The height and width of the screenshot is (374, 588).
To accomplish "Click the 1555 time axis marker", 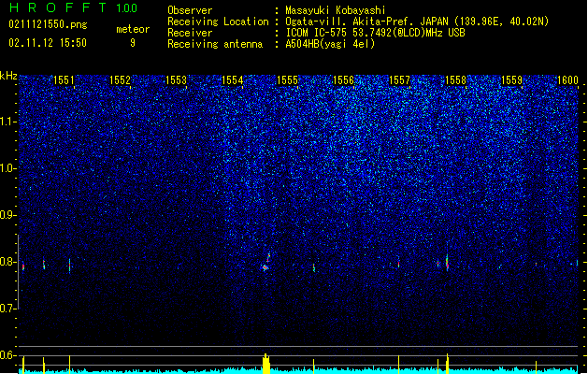I will coord(287,79).
